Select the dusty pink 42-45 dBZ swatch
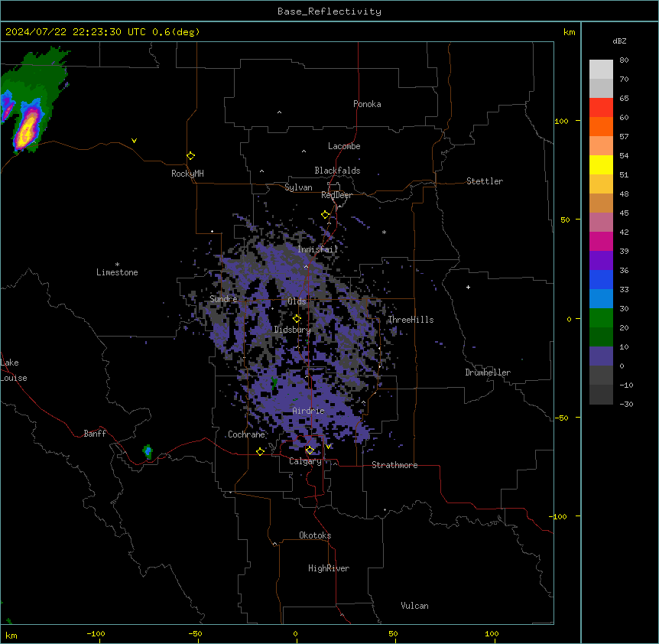 click(601, 223)
